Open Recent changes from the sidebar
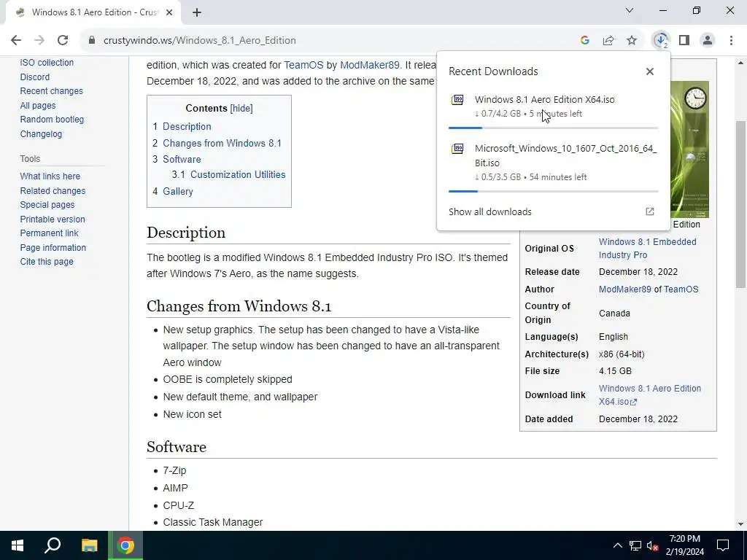The width and height of the screenshot is (747, 560). (52, 91)
